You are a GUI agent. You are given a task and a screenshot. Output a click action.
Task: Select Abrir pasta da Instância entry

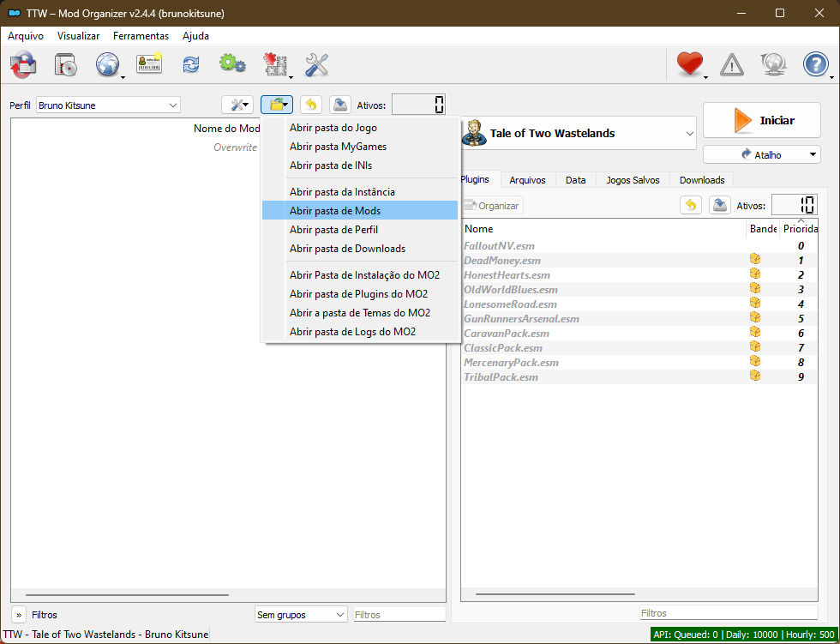pyautogui.click(x=360, y=192)
